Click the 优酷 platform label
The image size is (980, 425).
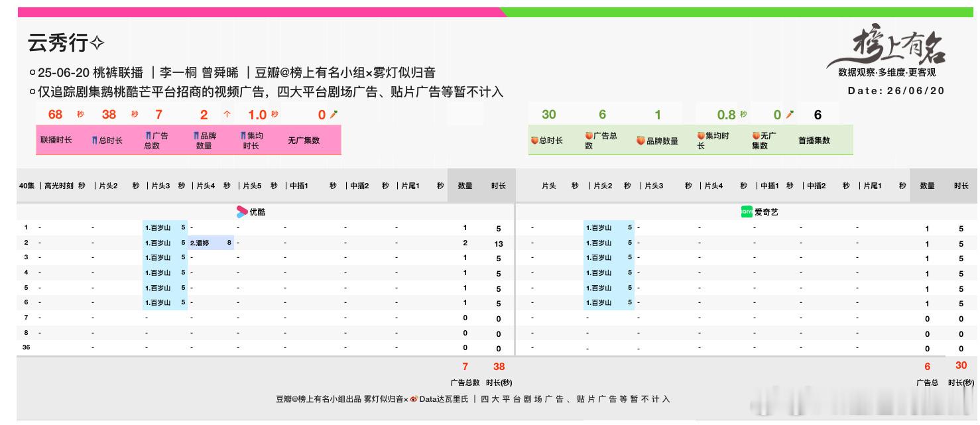pos(257,212)
